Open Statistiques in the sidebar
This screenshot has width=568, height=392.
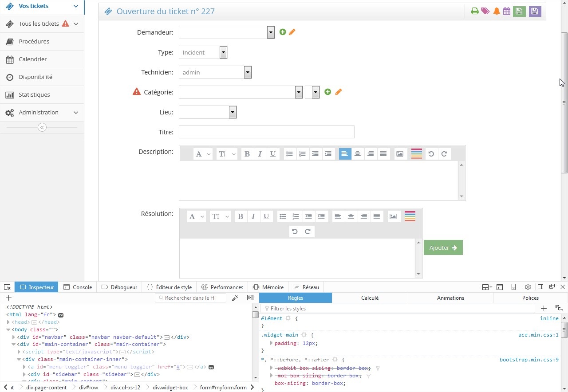tap(42, 95)
